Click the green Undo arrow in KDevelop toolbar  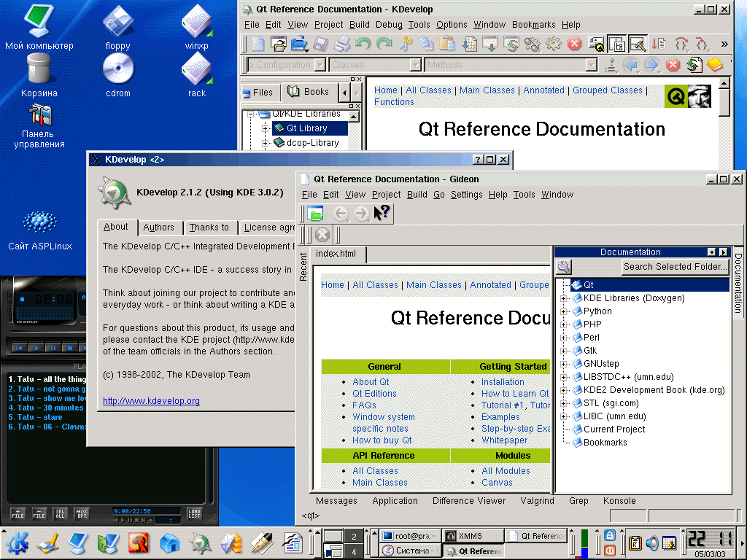coord(363,44)
